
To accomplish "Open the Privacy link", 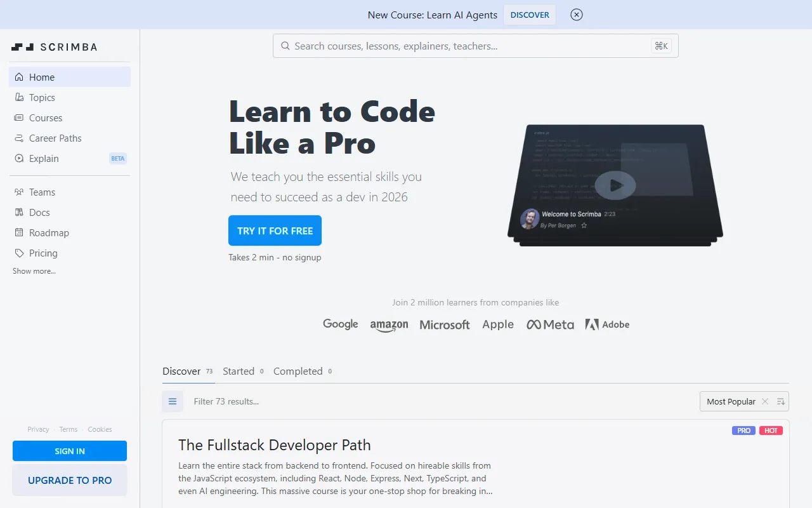I will coord(38,429).
